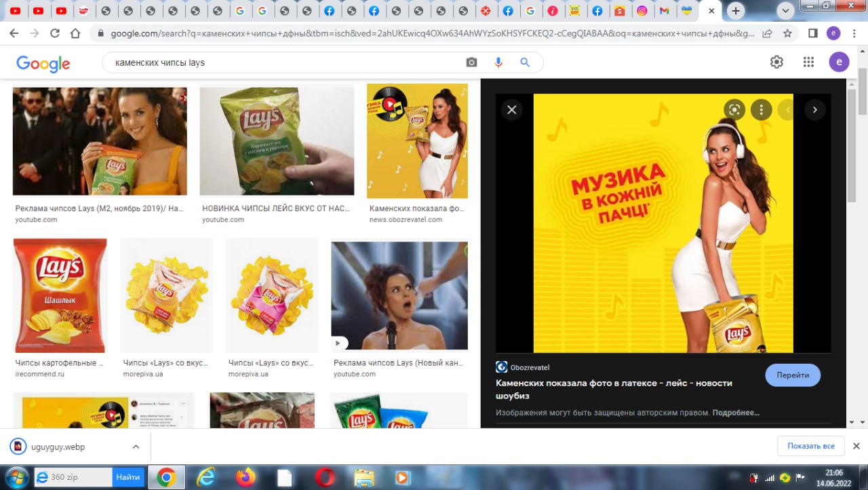Focus the 360 zip taskbar search field
Image resolution: width=868 pixels, height=490 pixels.
tap(73, 477)
